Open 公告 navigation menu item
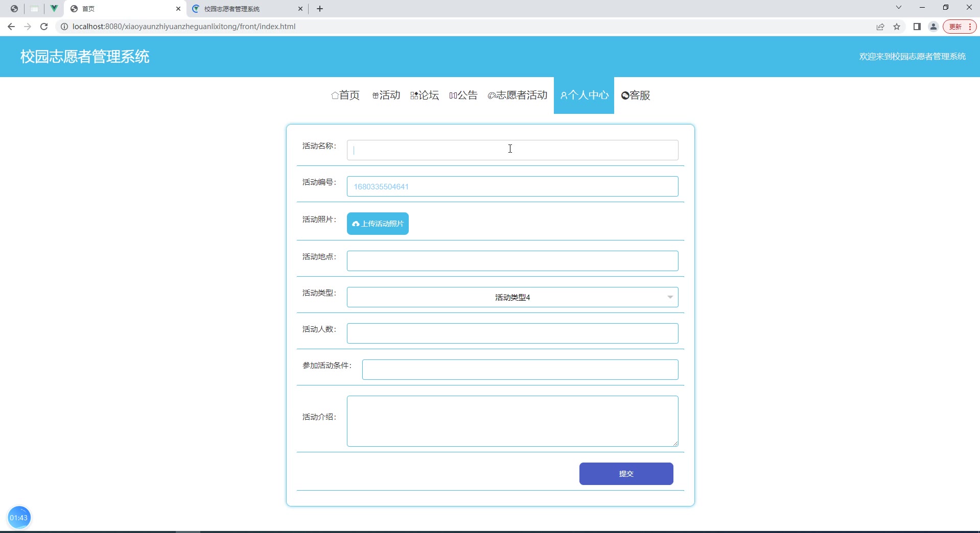 point(463,95)
